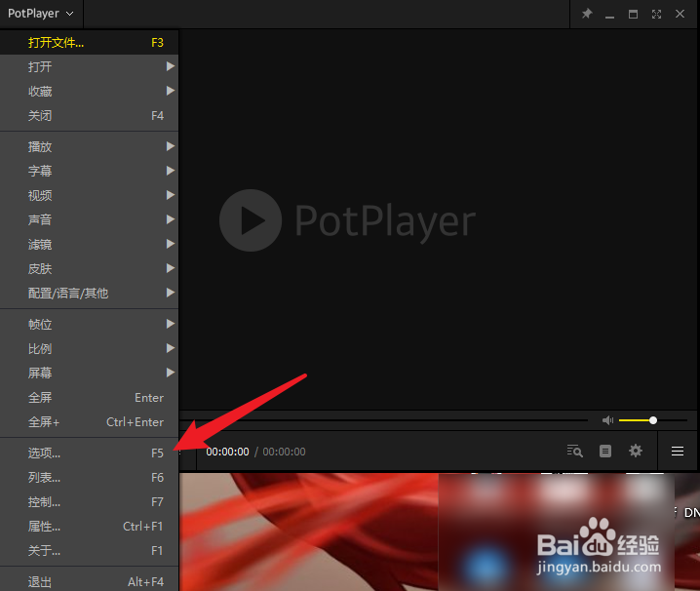Expand the 滤镜 submenu

pos(90,244)
